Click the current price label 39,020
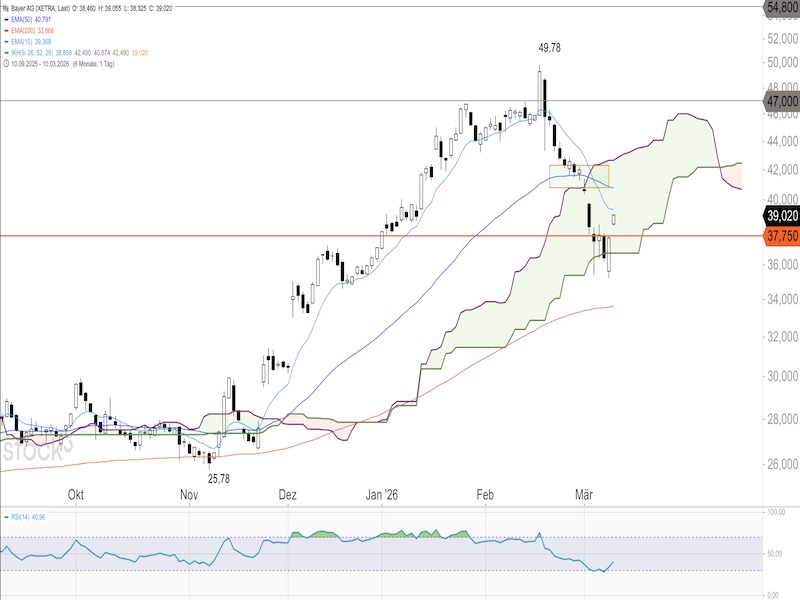 click(780, 215)
